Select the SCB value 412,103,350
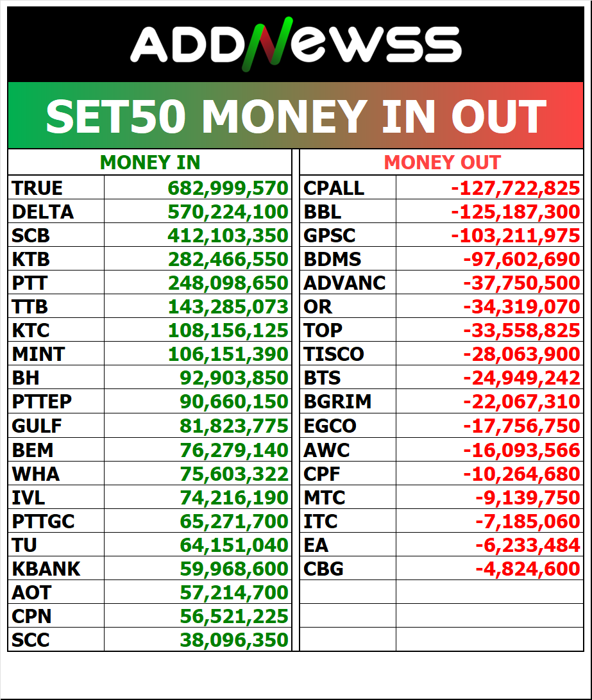Screen dimensions: 592x700 (x=228, y=235)
